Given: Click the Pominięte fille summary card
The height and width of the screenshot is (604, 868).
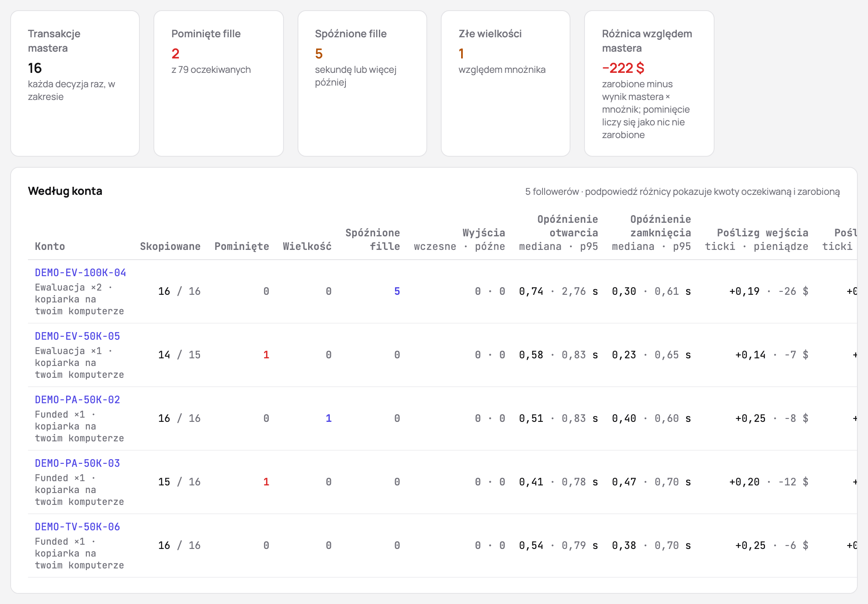Looking at the screenshot, I should click(219, 83).
